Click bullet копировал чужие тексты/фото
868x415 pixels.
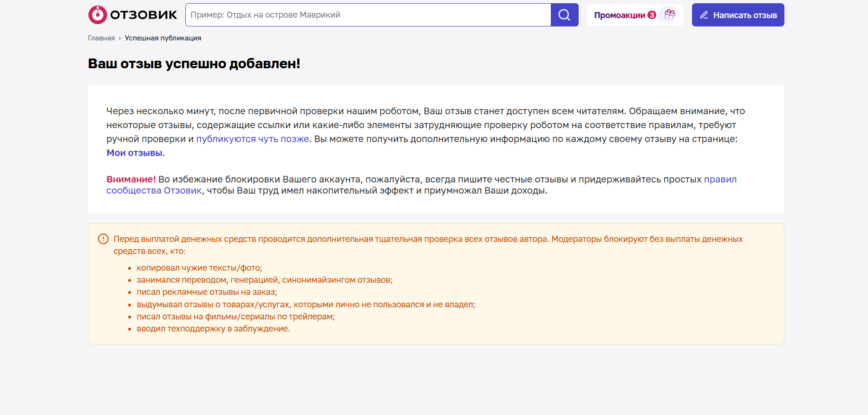(x=199, y=268)
